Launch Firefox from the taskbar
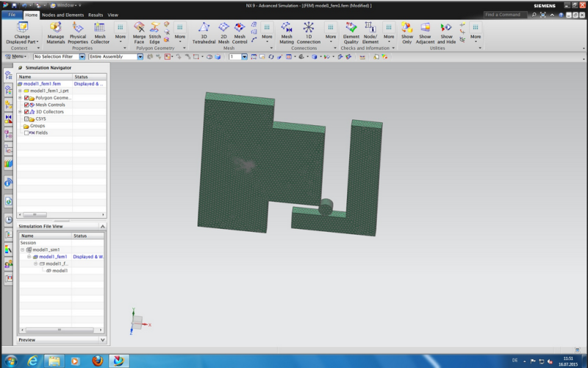Image resolution: width=588 pixels, height=368 pixels. point(98,361)
